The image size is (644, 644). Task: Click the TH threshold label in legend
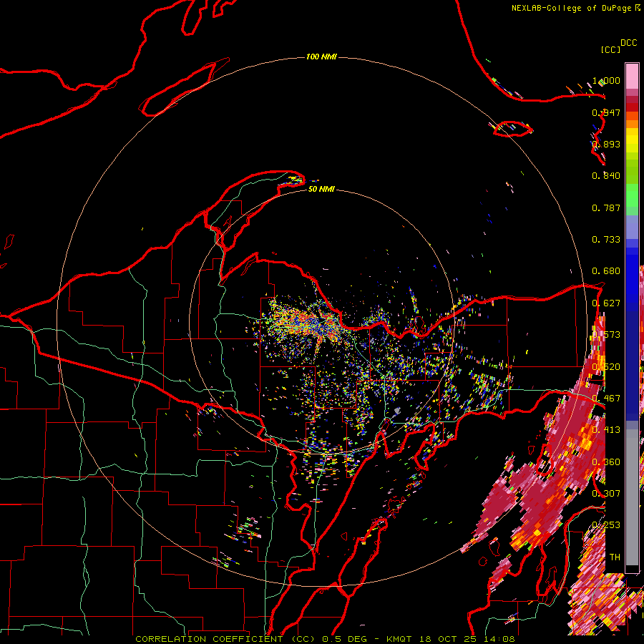(x=615, y=557)
